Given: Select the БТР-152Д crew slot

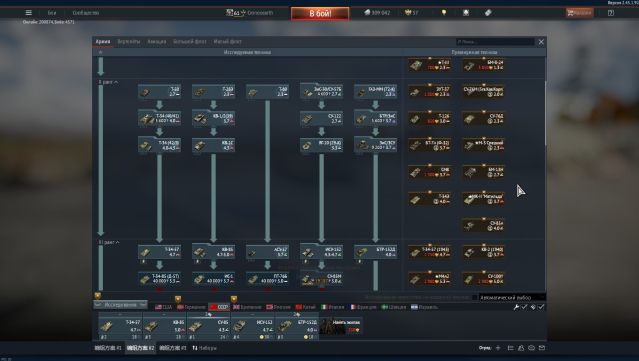Looking at the screenshot, I should (x=297, y=326).
